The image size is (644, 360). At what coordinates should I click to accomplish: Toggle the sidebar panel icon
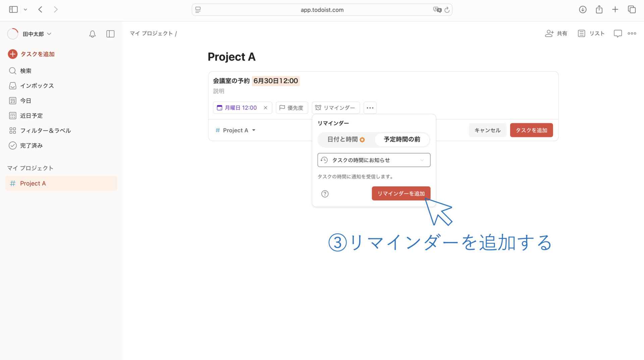(x=110, y=34)
